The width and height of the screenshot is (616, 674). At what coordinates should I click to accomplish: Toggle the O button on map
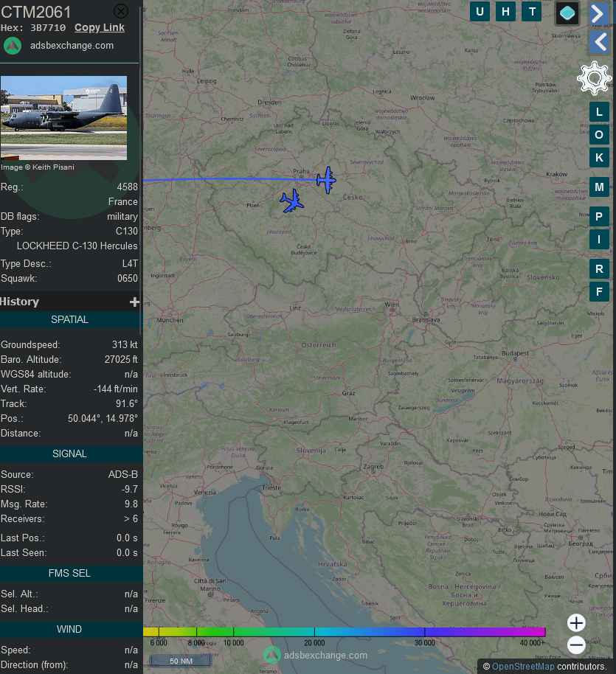(x=599, y=135)
